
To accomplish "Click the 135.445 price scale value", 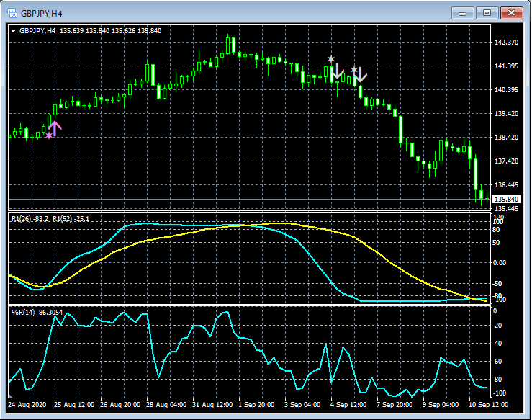I will click(506, 208).
